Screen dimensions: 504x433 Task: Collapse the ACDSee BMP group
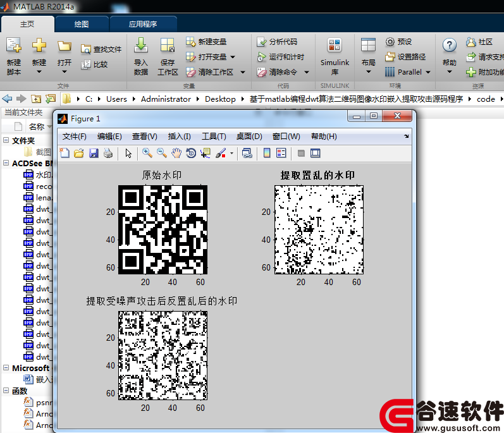6,163
